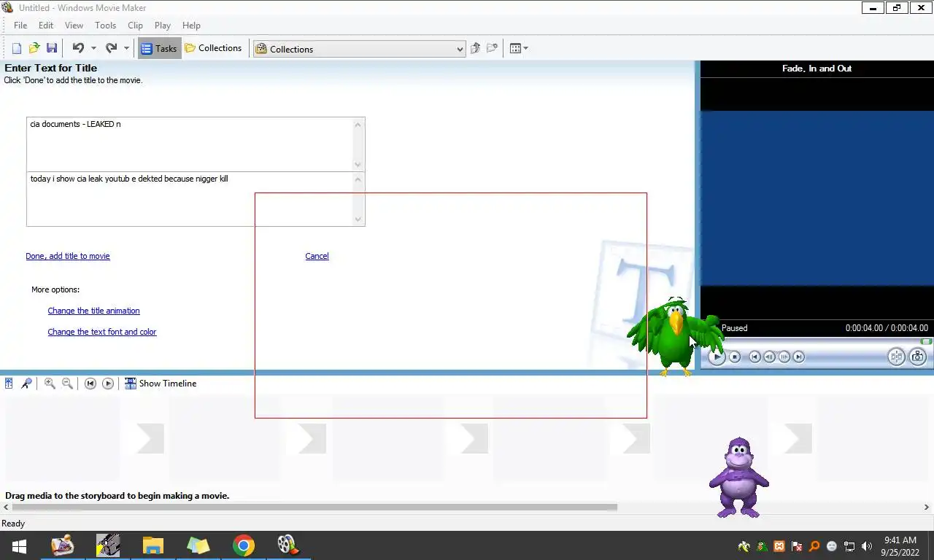
Task: Redo the last undone action
Action: tap(111, 48)
